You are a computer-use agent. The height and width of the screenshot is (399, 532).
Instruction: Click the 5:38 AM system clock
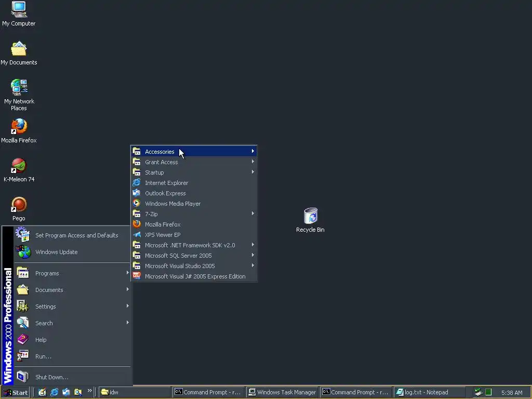click(512, 393)
